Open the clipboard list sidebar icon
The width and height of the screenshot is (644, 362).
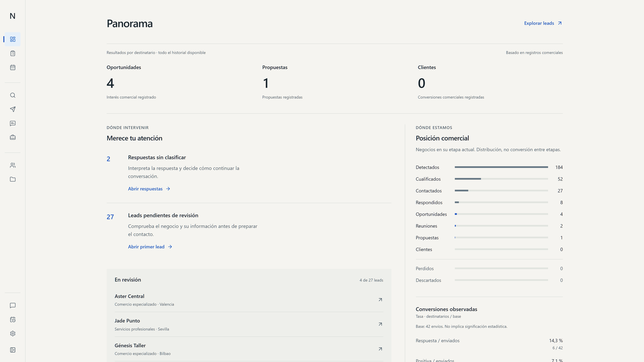[13, 53]
